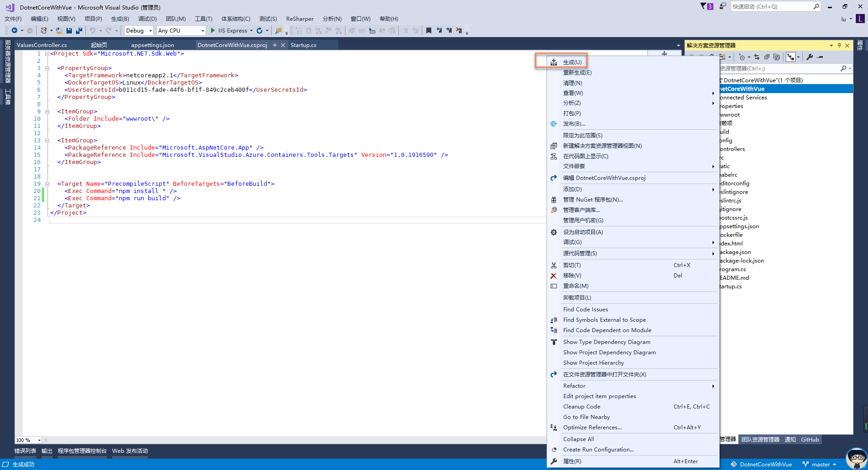Screen dimensions: 868x470
Task: Expand the Refactor submenu
Action: [x=633, y=386]
